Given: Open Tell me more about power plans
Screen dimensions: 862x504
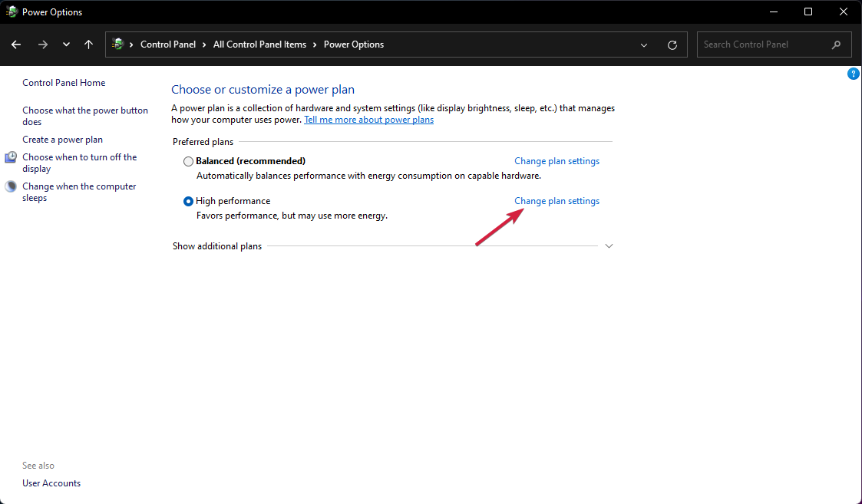Looking at the screenshot, I should click(x=368, y=120).
